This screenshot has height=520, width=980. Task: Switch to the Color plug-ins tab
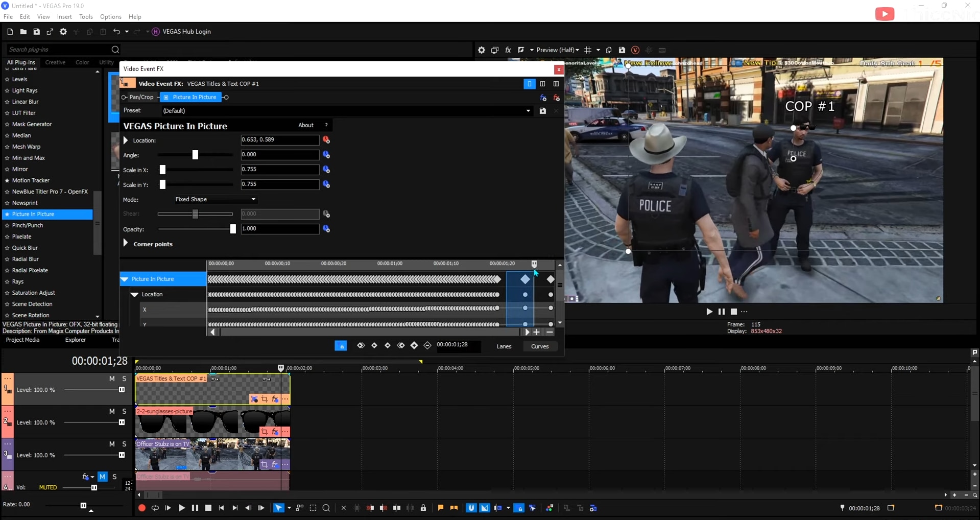(x=82, y=62)
